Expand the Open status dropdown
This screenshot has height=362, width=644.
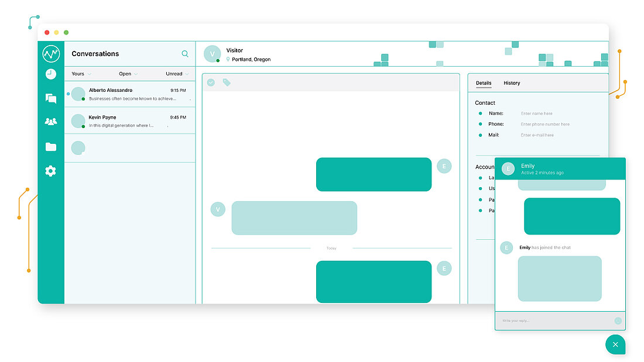128,74
